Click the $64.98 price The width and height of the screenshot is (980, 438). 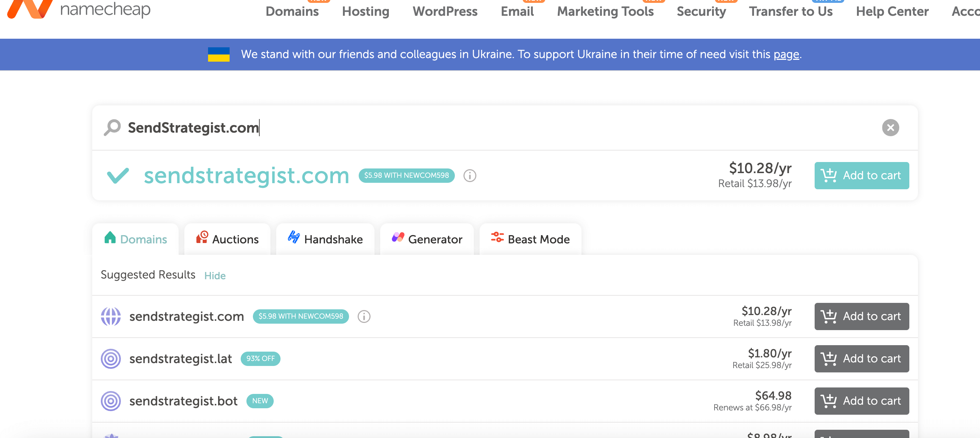[773, 395]
